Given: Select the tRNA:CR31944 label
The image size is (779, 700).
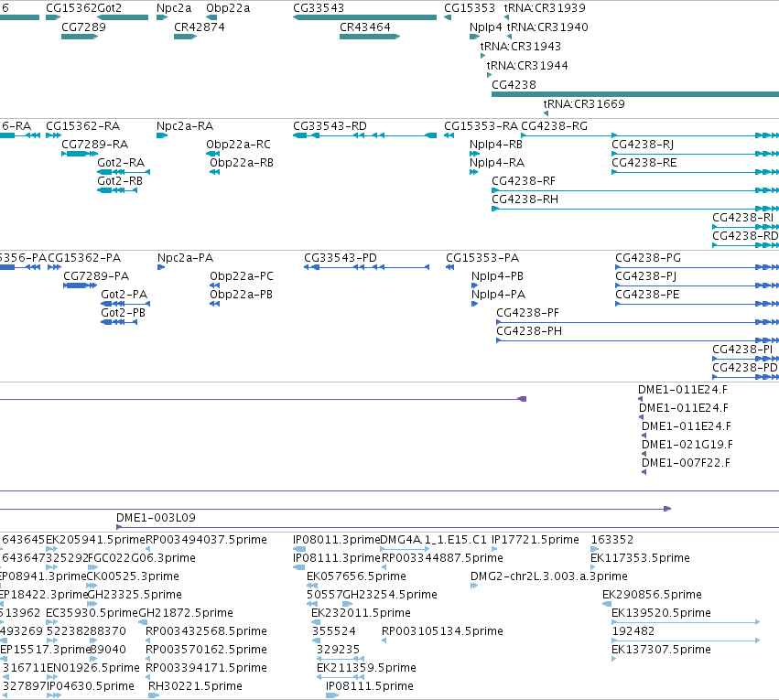Looking at the screenshot, I should tap(527, 66).
